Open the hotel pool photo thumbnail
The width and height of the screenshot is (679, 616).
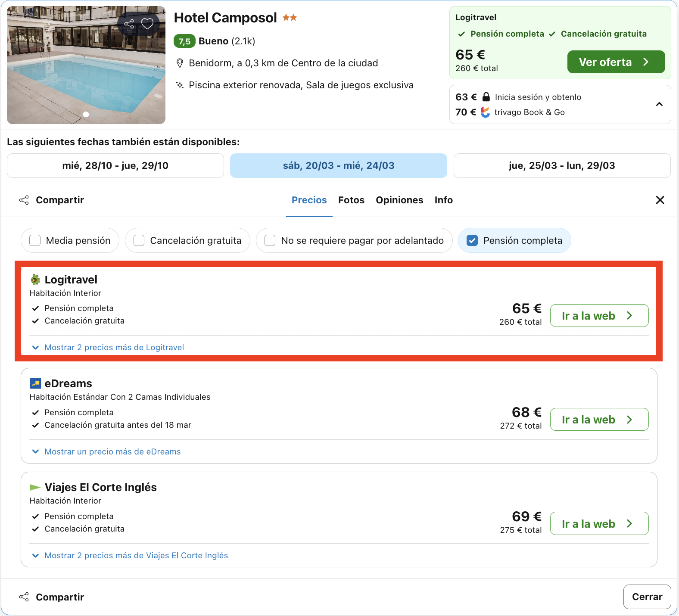tap(86, 65)
